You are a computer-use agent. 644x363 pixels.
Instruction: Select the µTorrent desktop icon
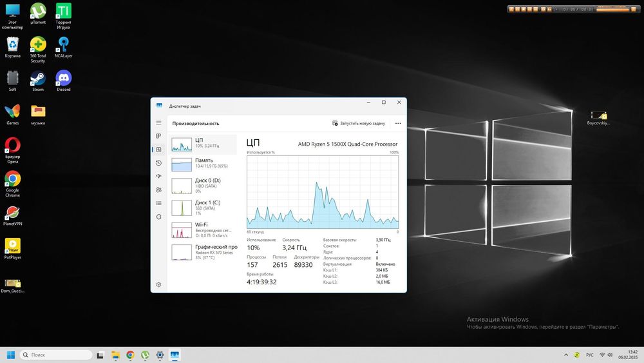[38, 14]
